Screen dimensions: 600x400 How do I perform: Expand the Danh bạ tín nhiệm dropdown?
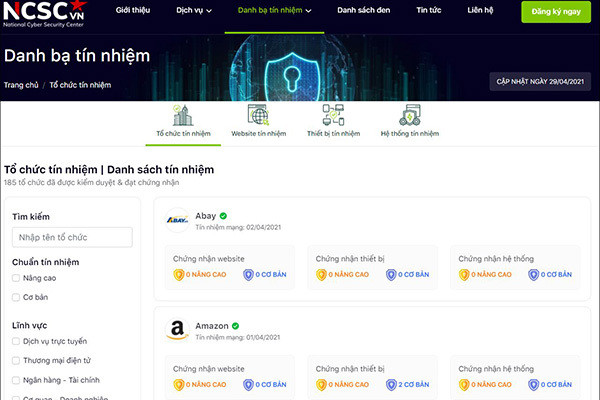274,11
